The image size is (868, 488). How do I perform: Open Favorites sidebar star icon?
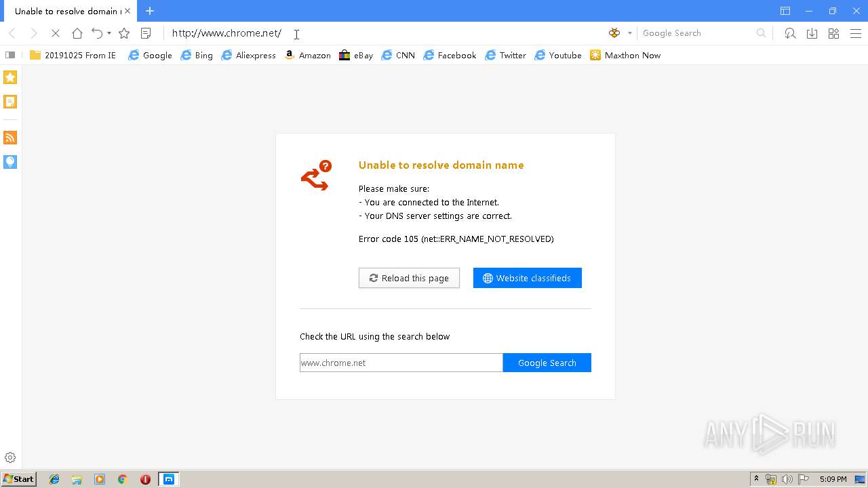click(x=10, y=77)
